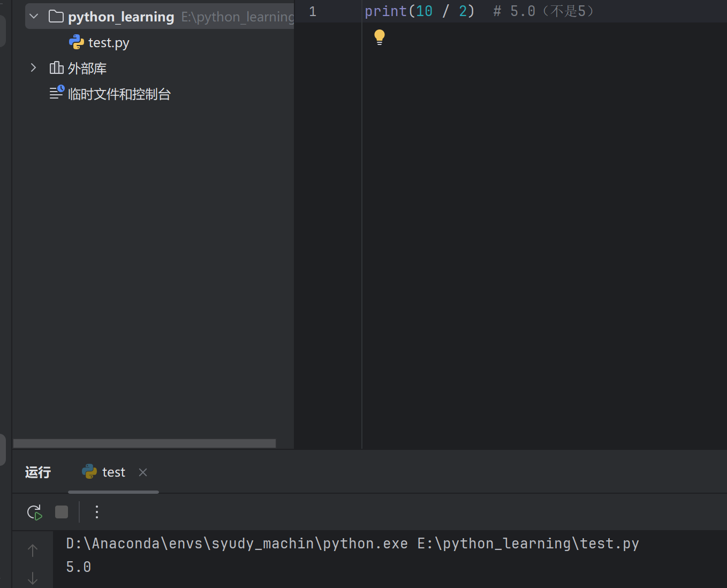Click the down arrow in run console
Image resolution: width=727 pixels, height=588 pixels.
33,578
